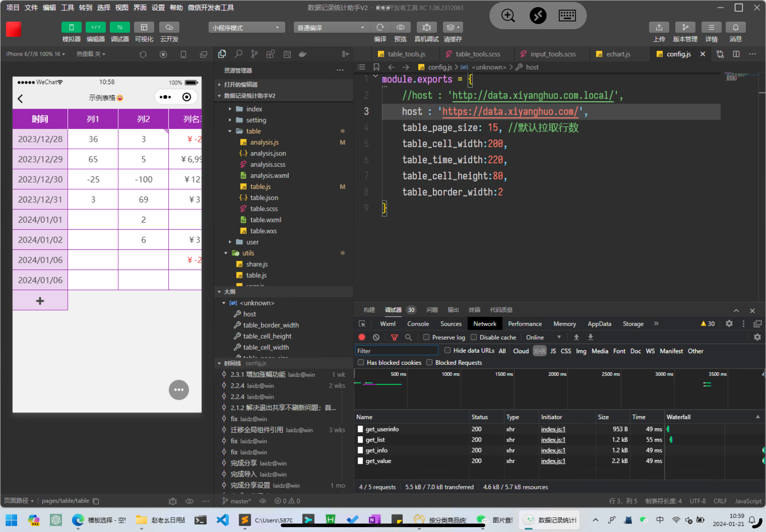
Task: Open the table_tools.scss editor tab
Action: click(477, 54)
